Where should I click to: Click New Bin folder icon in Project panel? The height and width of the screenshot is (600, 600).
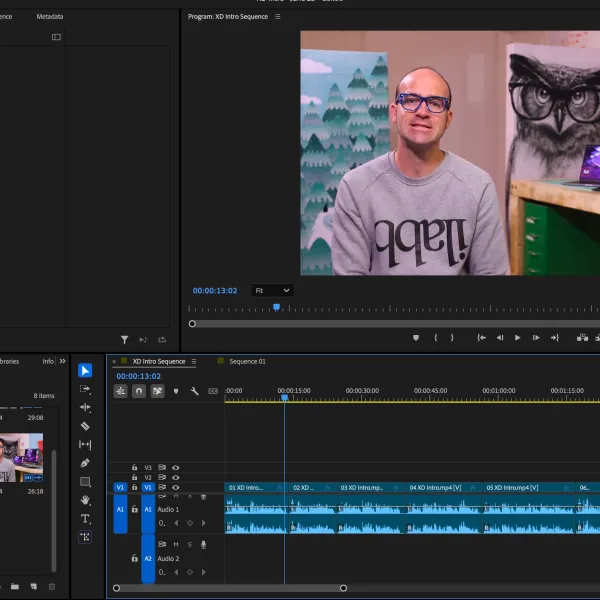coord(15,586)
